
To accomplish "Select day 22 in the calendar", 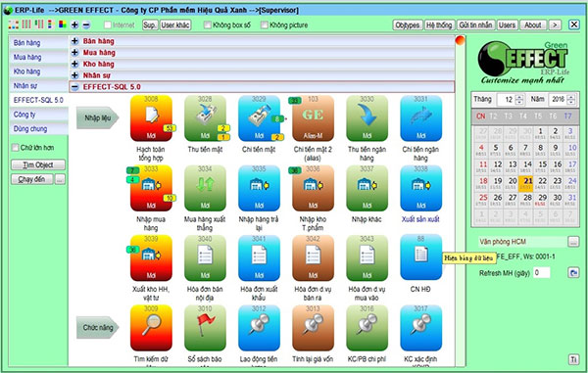I will [x=542, y=183].
